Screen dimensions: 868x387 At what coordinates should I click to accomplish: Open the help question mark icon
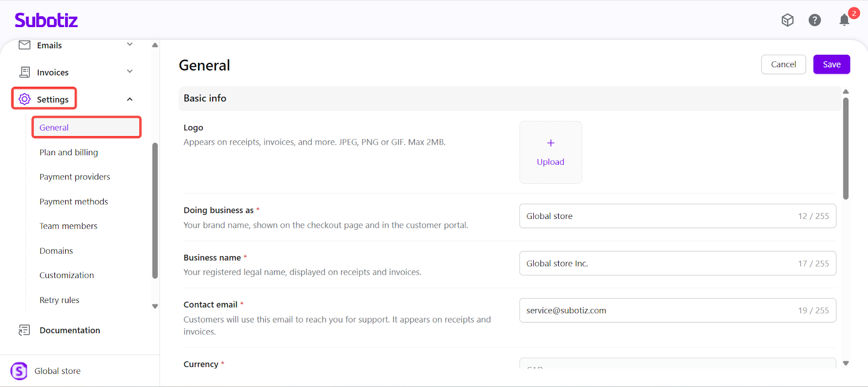coord(814,20)
